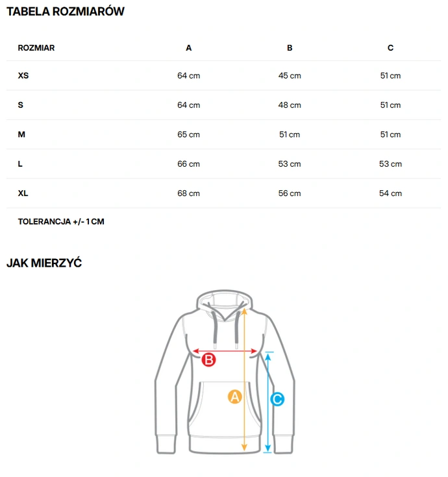Click column header B in the table

point(290,48)
